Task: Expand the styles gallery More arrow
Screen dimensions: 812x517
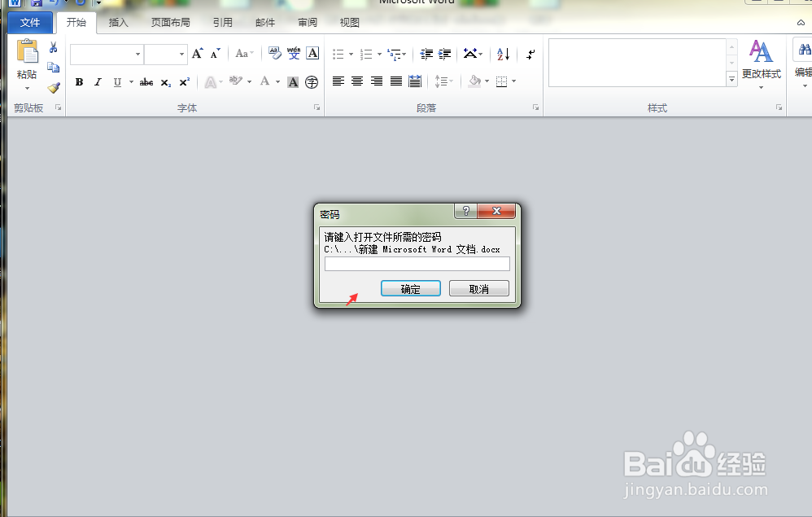Action: 731,79
